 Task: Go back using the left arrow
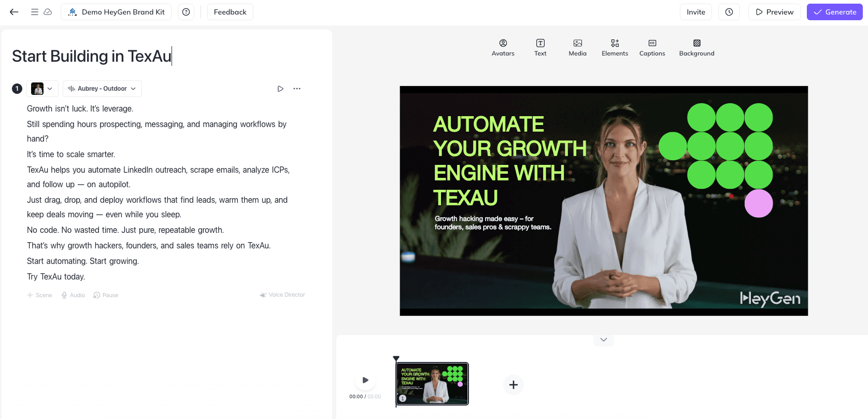(14, 12)
